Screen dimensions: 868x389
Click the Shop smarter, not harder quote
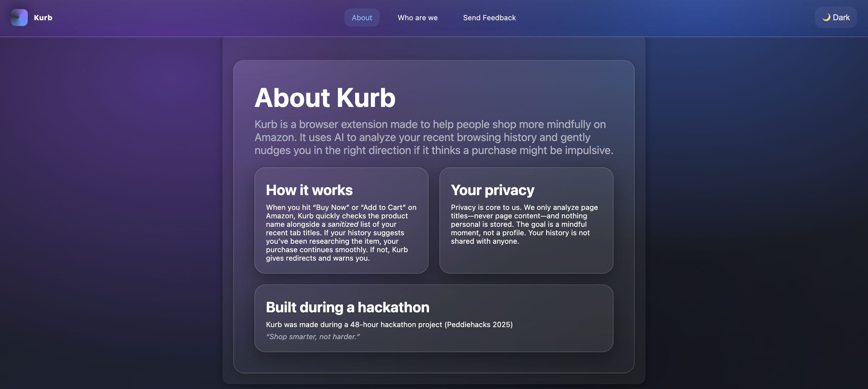313,336
